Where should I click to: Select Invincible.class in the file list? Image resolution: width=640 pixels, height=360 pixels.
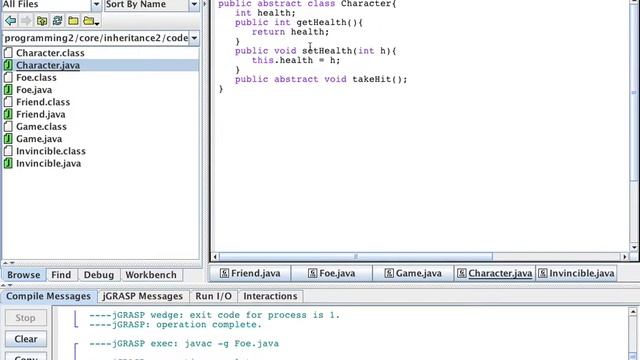tap(51, 151)
